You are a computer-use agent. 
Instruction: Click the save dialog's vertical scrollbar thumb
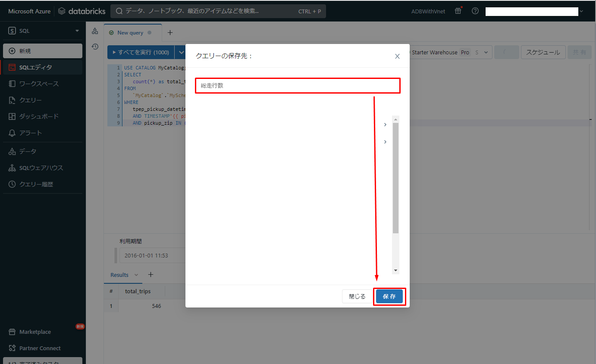click(x=395, y=178)
